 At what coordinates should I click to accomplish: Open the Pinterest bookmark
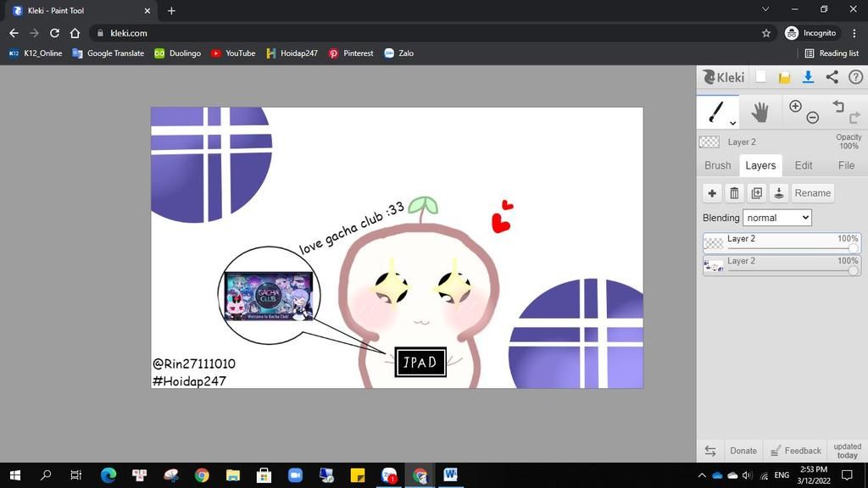tap(351, 53)
